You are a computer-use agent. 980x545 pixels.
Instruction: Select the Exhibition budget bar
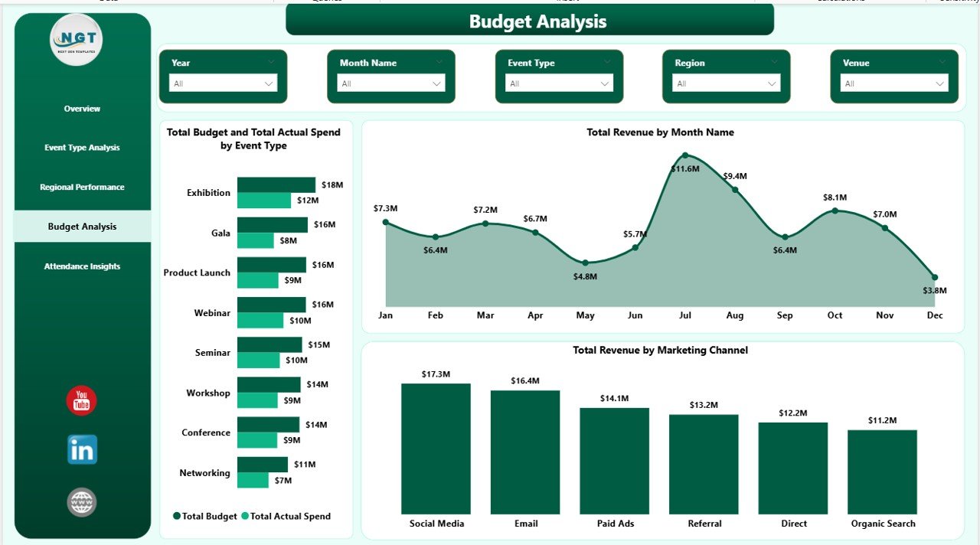point(276,184)
